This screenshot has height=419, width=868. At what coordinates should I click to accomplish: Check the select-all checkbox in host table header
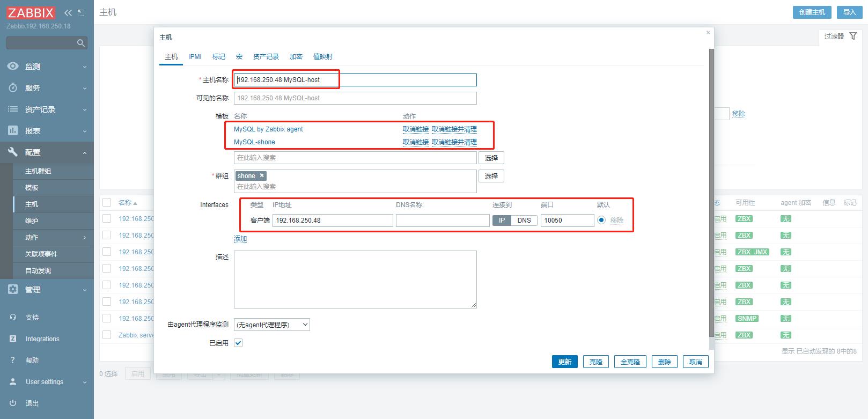click(107, 202)
